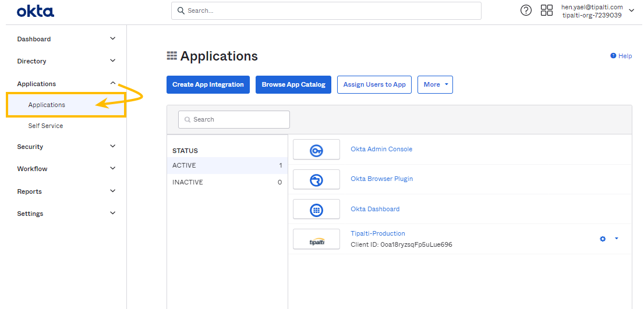Click the Tipalti logo thumbnail
Image resolution: width=644 pixels, height=309 pixels.
pos(316,239)
